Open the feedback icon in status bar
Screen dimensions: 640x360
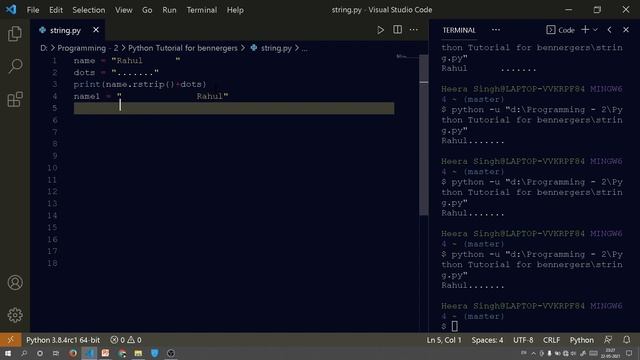608,340
